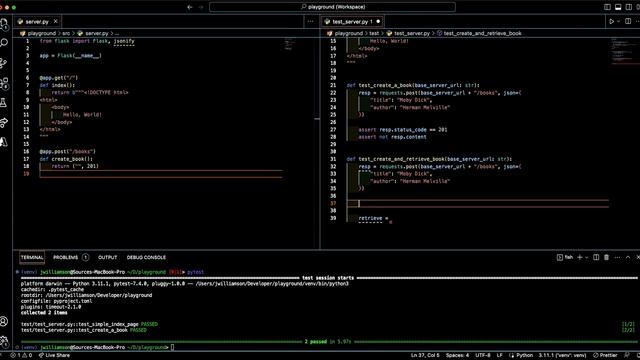Change end of line sequence LF

click(500, 356)
